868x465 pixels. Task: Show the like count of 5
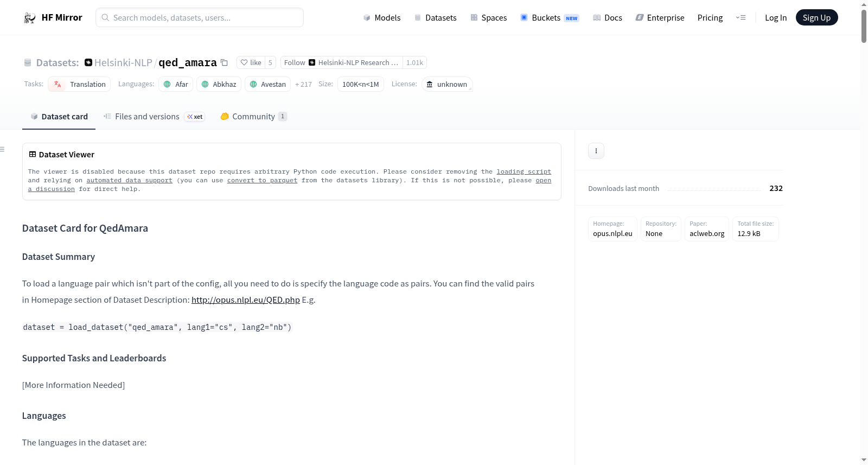[x=270, y=62]
